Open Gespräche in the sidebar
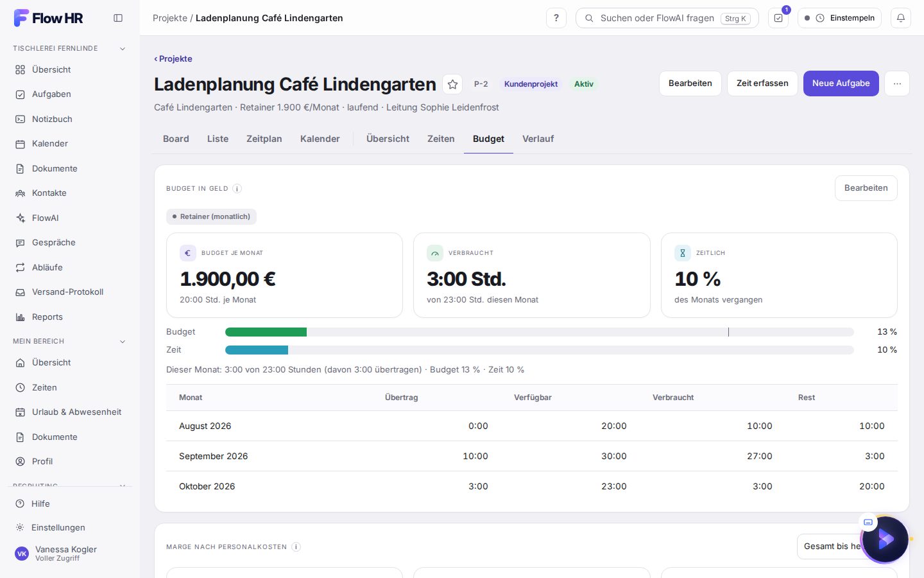924x578 pixels. (x=70, y=242)
